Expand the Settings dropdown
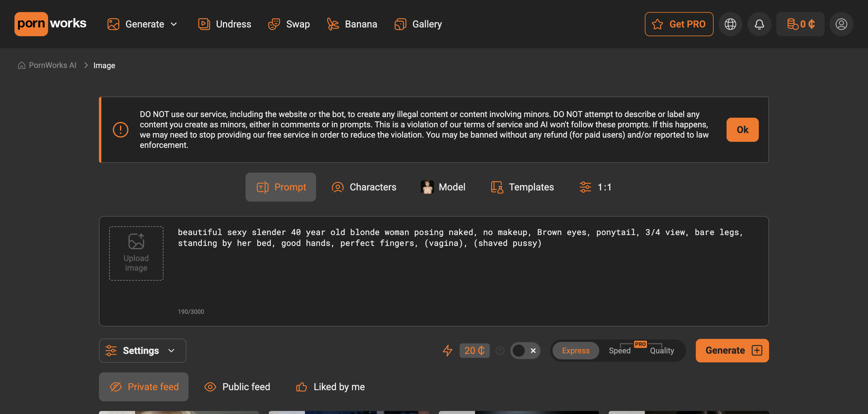The width and height of the screenshot is (868, 414). (143, 351)
